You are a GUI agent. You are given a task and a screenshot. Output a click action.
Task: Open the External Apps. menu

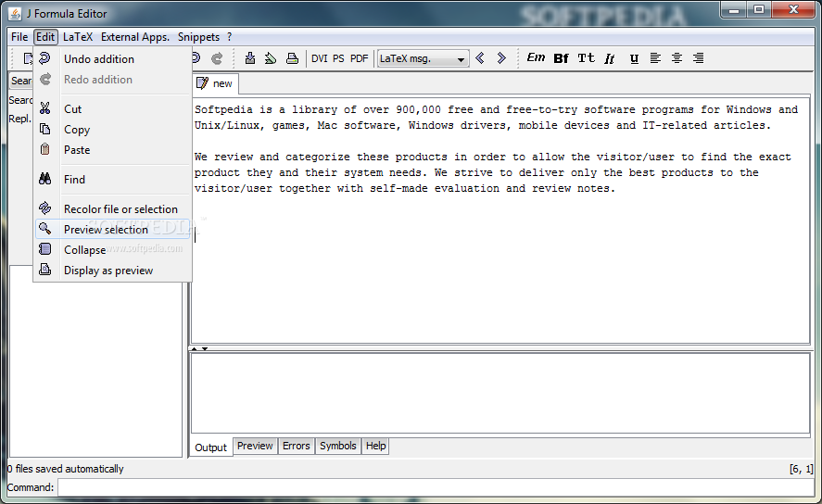click(x=135, y=37)
